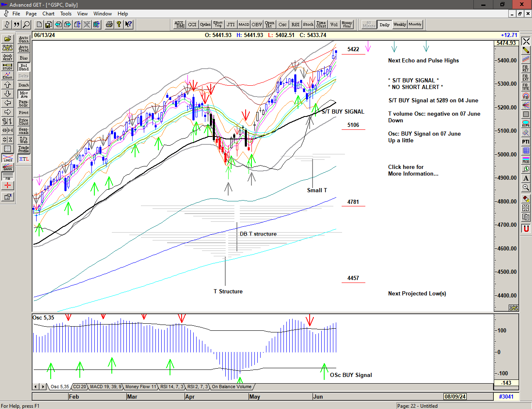Toggle the Mov Ave study button

24,94
